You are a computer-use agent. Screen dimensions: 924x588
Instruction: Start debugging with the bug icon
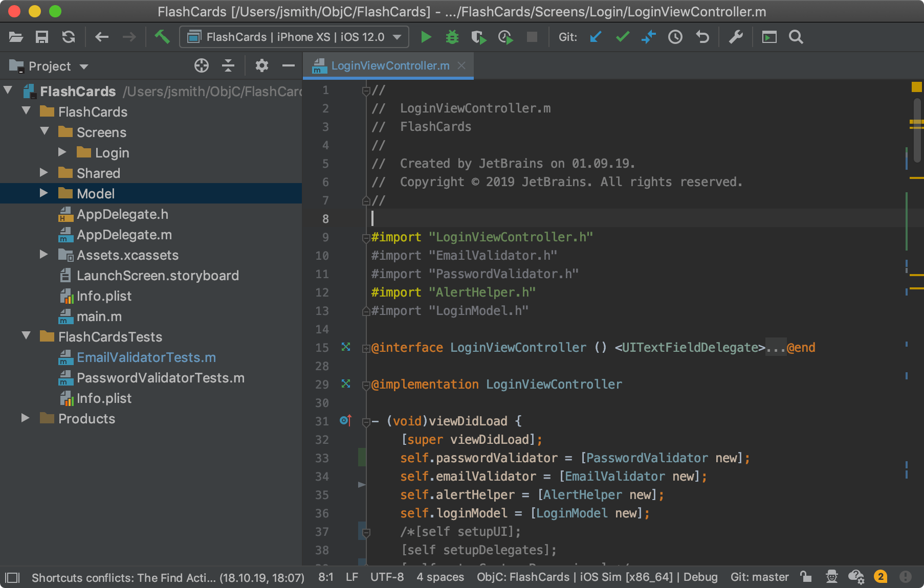point(452,37)
